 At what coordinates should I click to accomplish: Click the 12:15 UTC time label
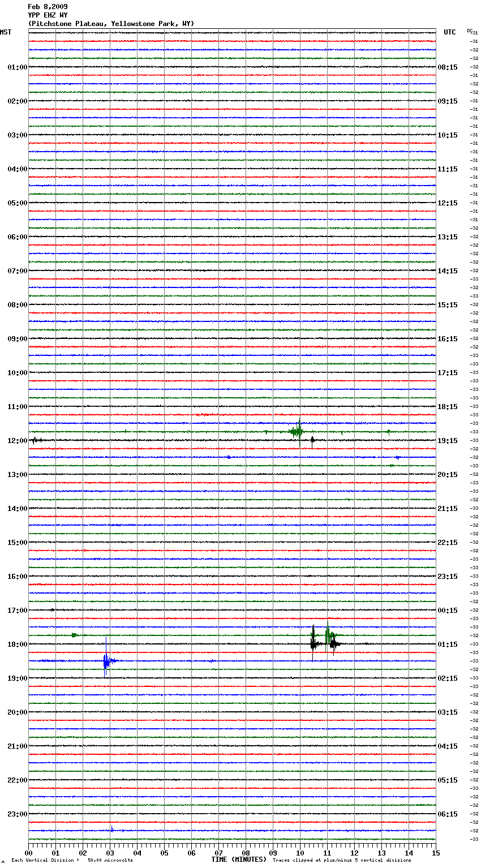point(448,203)
